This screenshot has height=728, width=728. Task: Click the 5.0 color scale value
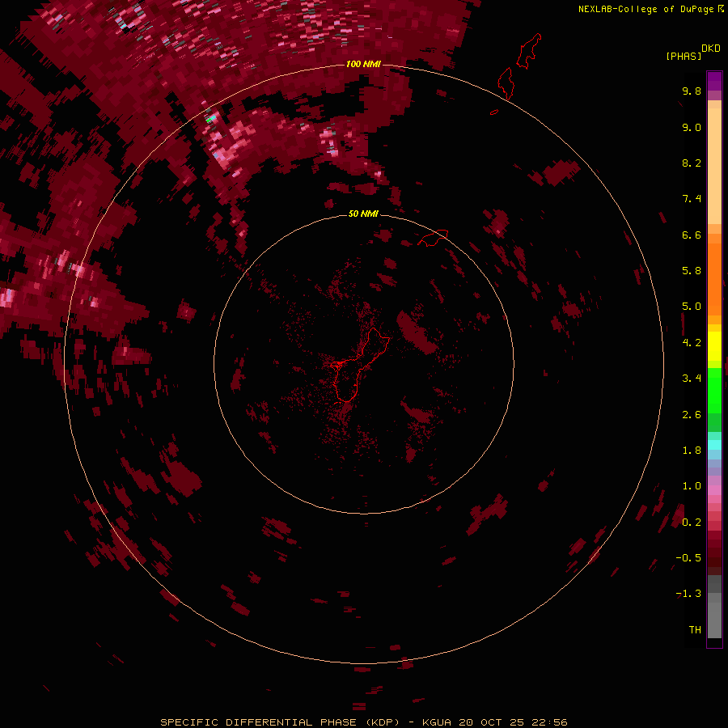pos(692,307)
